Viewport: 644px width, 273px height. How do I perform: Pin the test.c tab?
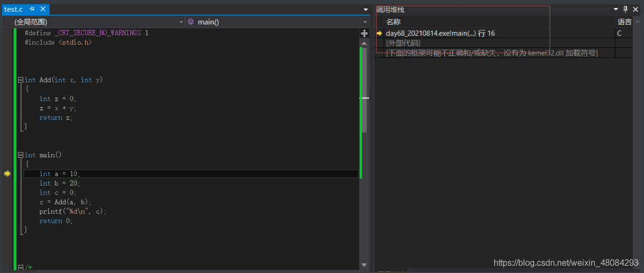tap(32, 10)
